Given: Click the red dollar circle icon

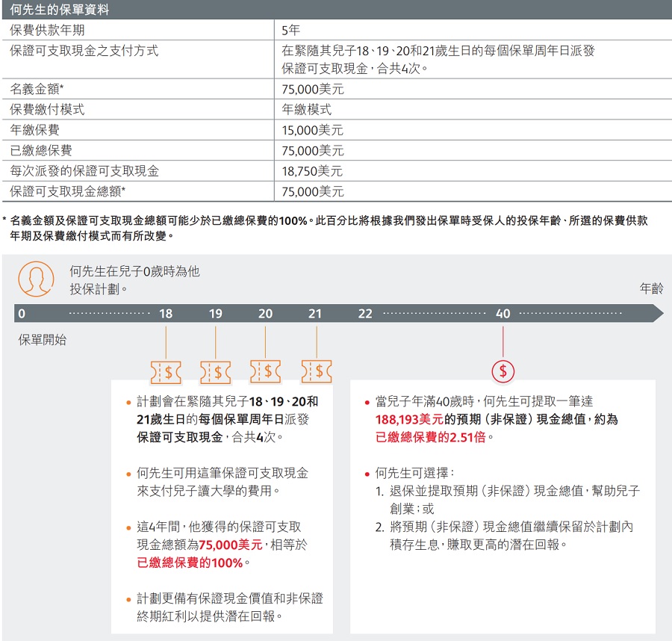Looking at the screenshot, I should point(503,371).
